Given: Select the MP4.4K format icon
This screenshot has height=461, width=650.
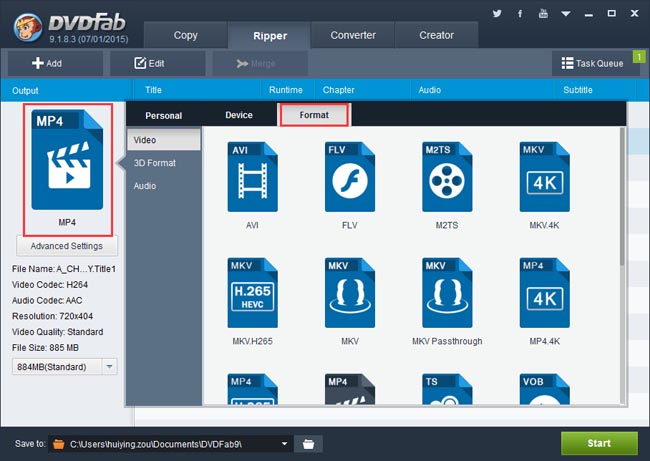Looking at the screenshot, I should [544, 293].
